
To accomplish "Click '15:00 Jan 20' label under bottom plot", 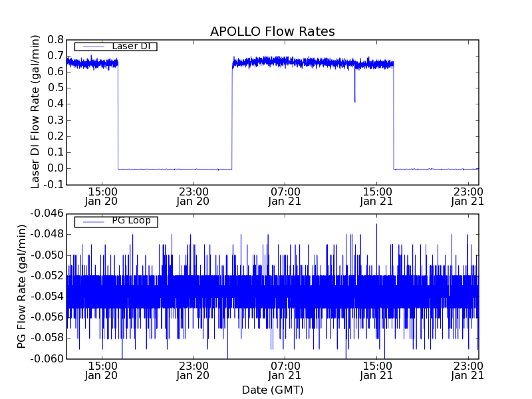I will 101,371.
